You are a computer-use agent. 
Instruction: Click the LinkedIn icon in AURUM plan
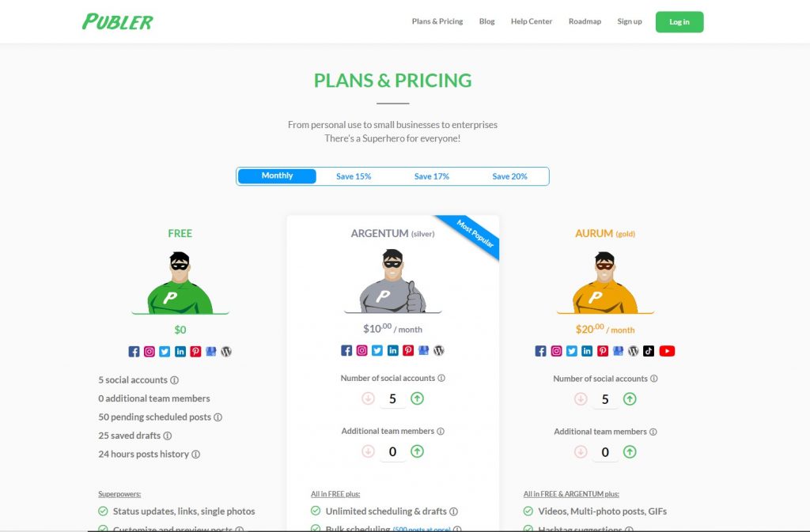587,351
